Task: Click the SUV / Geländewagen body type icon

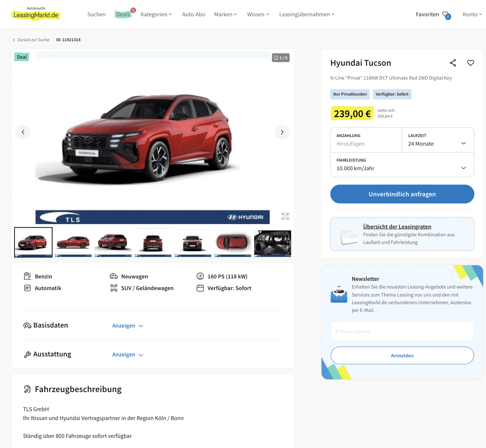Action: [x=114, y=288]
